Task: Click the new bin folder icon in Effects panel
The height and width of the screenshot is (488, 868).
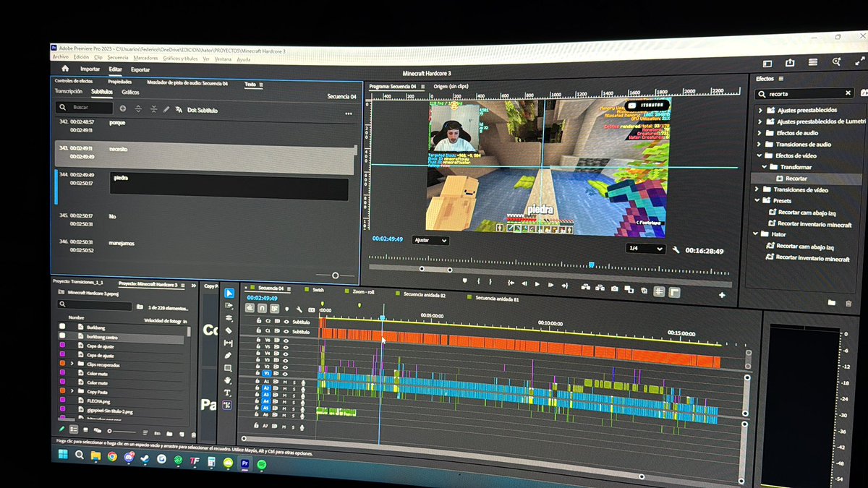Action: [x=832, y=303]
